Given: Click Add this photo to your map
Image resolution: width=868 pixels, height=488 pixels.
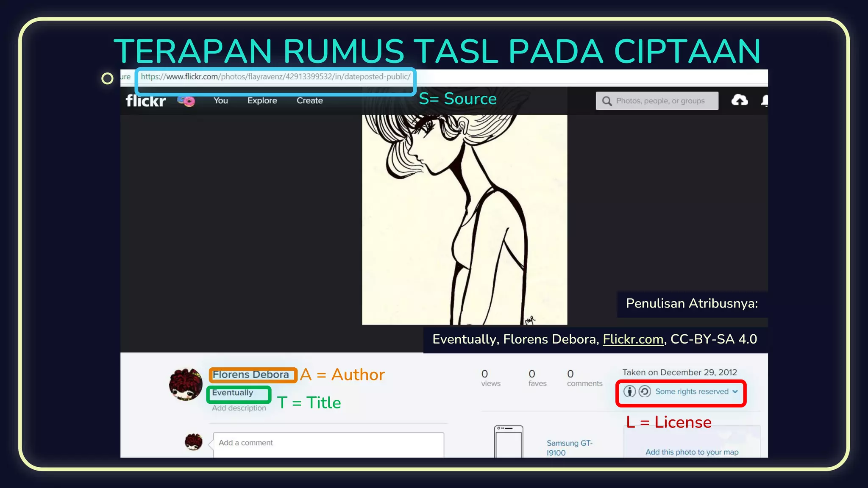Looking at the screenshot, I should tap(691, 452).
